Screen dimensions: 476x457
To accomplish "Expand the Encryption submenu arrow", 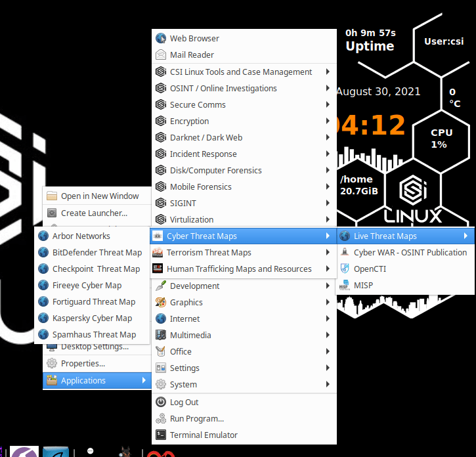I will point(328,121).
